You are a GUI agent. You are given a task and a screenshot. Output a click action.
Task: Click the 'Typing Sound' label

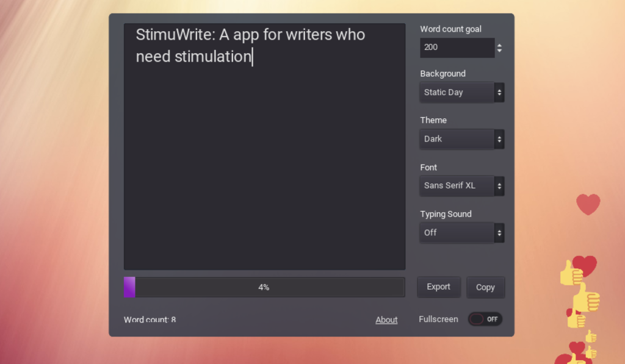[x=446, y=214]
